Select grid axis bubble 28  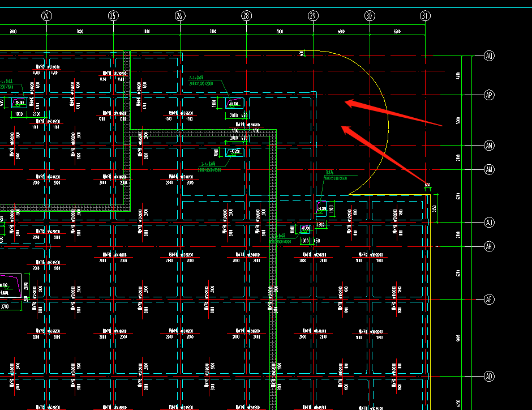pyautogui.click(x=247, y=16)
